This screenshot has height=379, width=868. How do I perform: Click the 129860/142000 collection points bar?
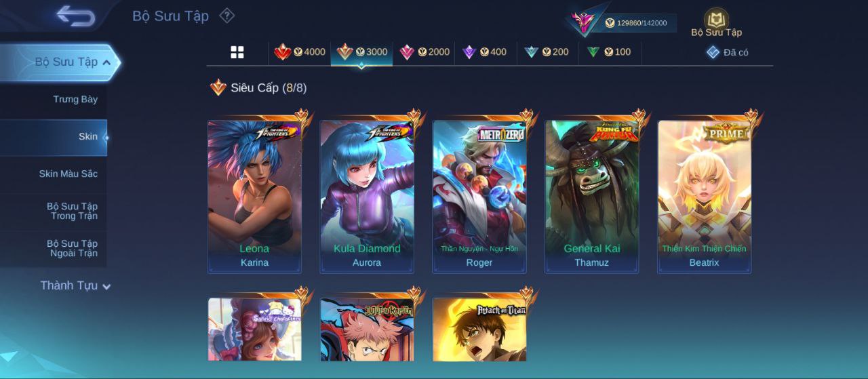tap(639, 23)
